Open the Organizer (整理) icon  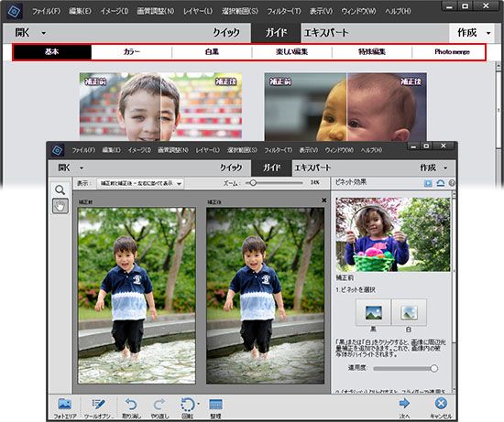tap(215, 405)
